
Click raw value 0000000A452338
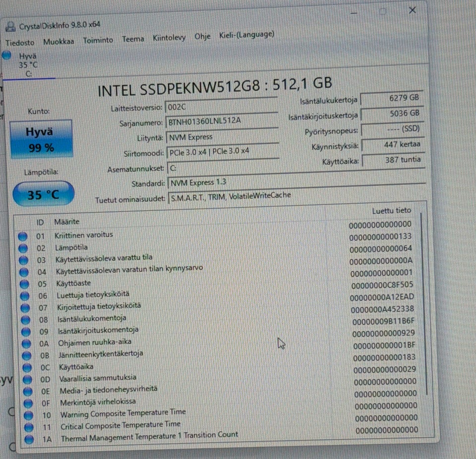382,309
